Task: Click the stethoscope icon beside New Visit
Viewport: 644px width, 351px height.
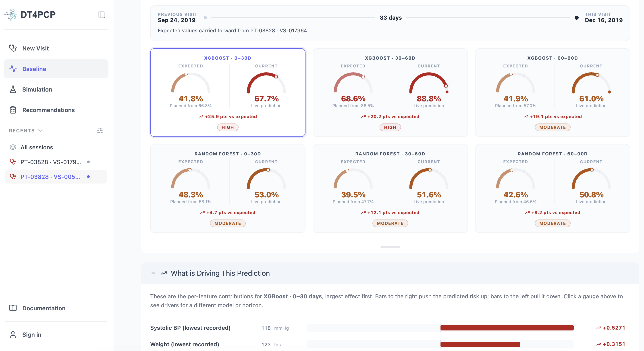Action: coord(13,48)
